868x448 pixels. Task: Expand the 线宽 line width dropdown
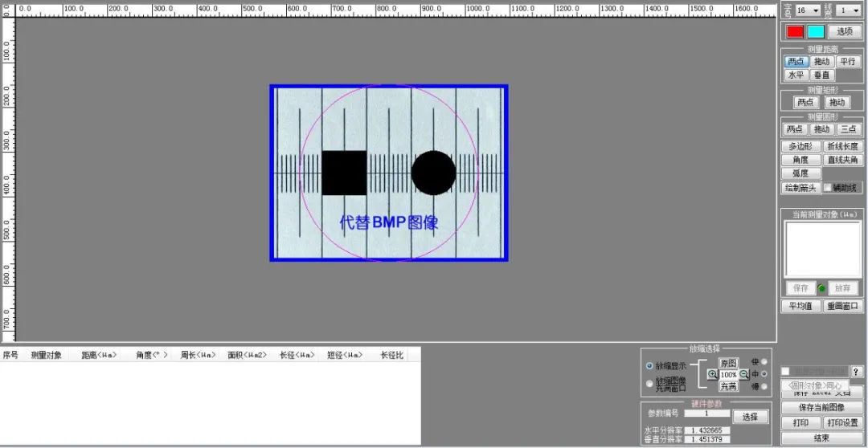click(849, 10)
